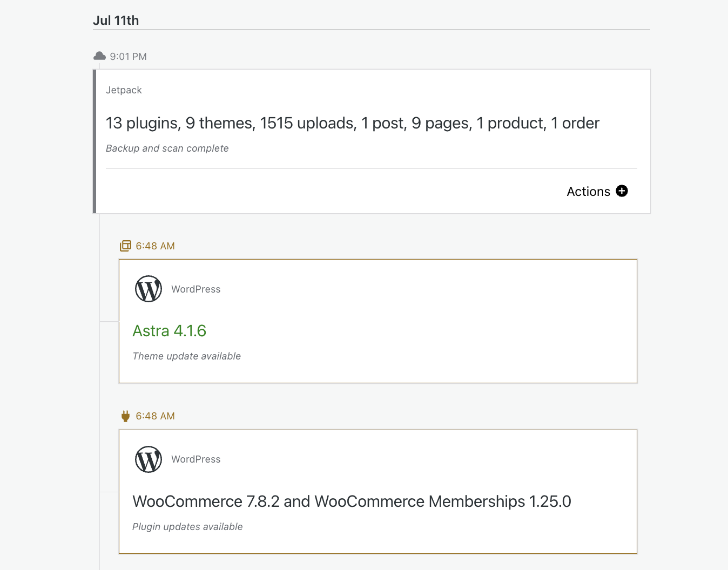728x570 pixels.
Task: Click the theme icon beside the first 6:48 AM
Action: click(125, 246)
